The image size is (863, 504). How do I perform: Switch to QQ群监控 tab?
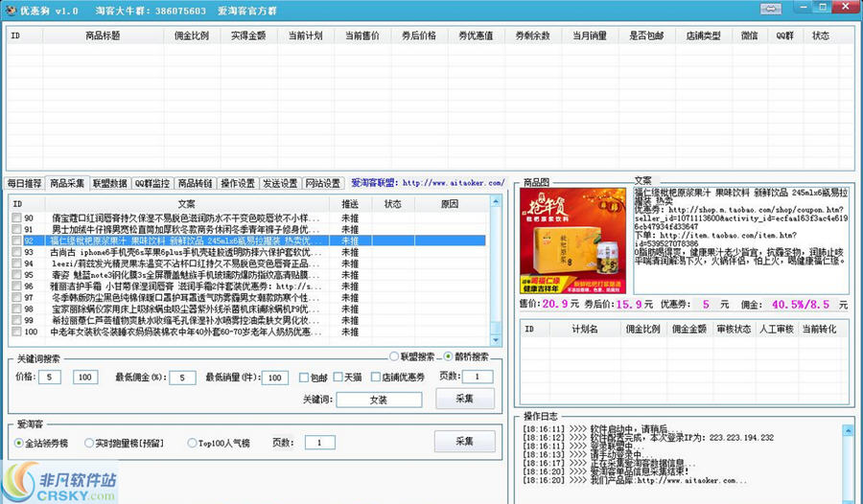152,183
